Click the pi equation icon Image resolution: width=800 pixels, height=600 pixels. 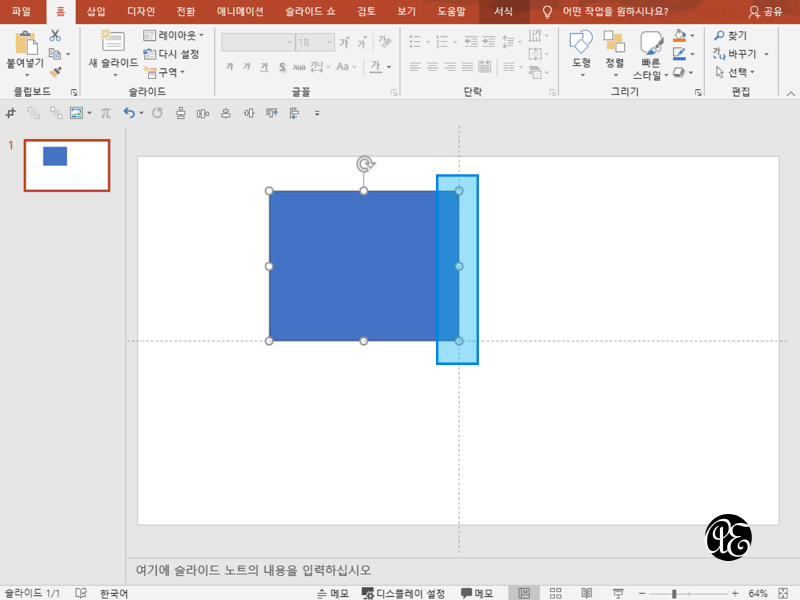pos(106,113)
